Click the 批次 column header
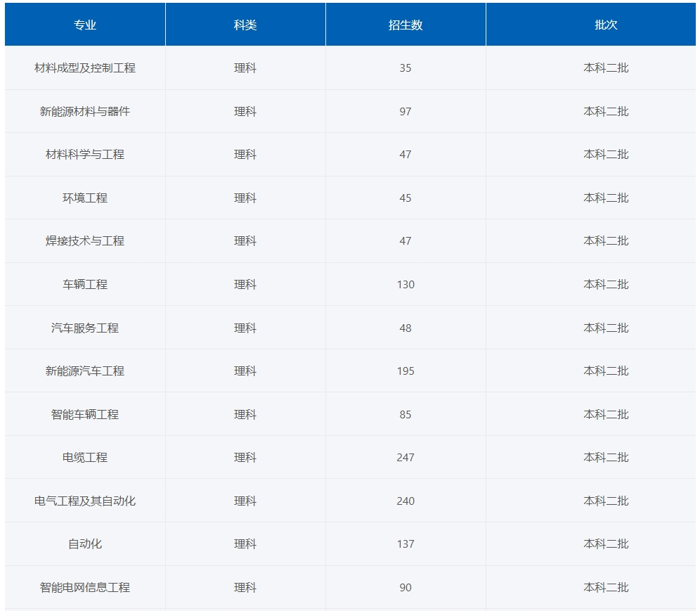The image size is (700, 611). coord(606,25)
